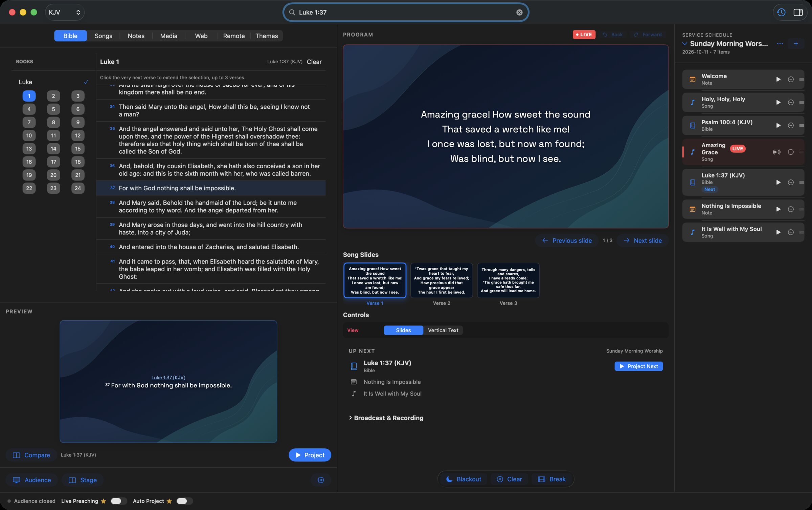Viewport: 812px width, 510px height.
Task: Switch to the Songs tab
Action: (x=103, y=36)
